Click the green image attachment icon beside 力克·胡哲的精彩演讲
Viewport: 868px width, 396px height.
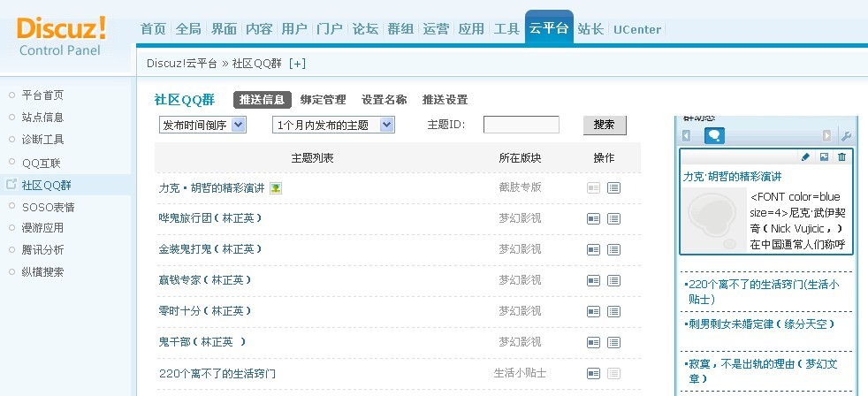tap(276, 188)
